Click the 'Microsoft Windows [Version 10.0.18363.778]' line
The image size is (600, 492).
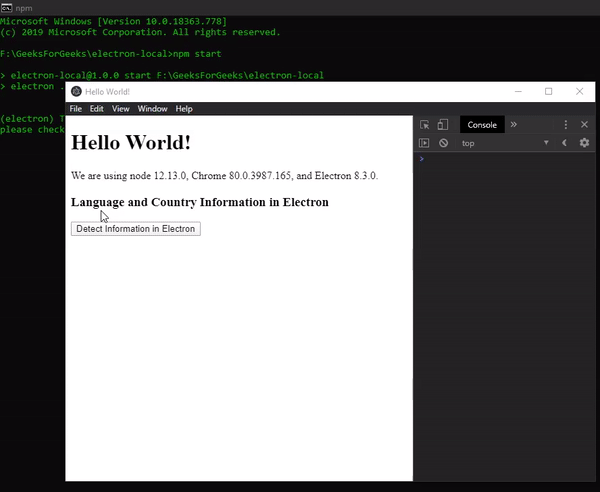pyautogui.click(x=114, y=21)
